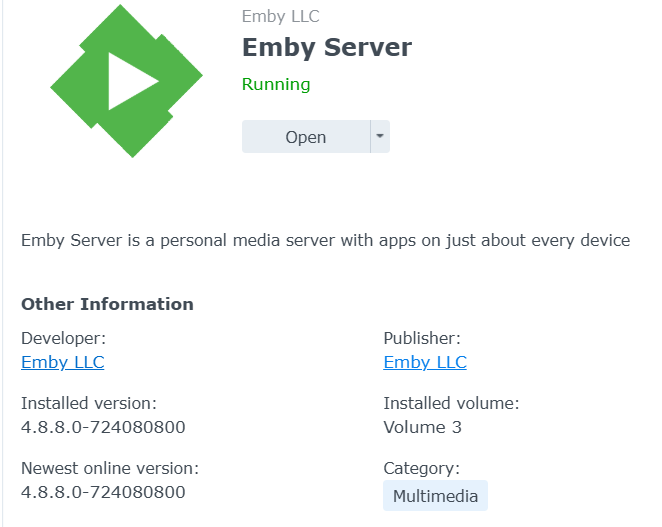Image resolution: width=662 pixels, height=527 pixels.
Task: Click the gray Emby LLC text above title
Action: 280,16
